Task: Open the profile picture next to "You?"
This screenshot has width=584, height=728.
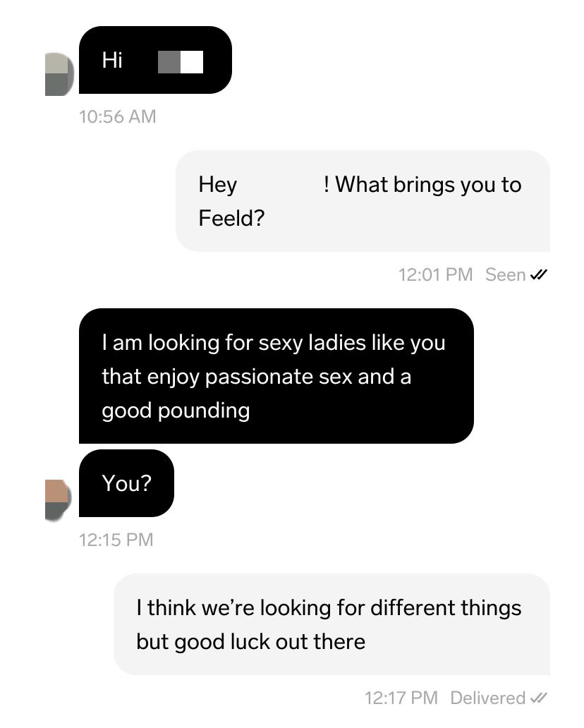Action: (x=58, y=500)
